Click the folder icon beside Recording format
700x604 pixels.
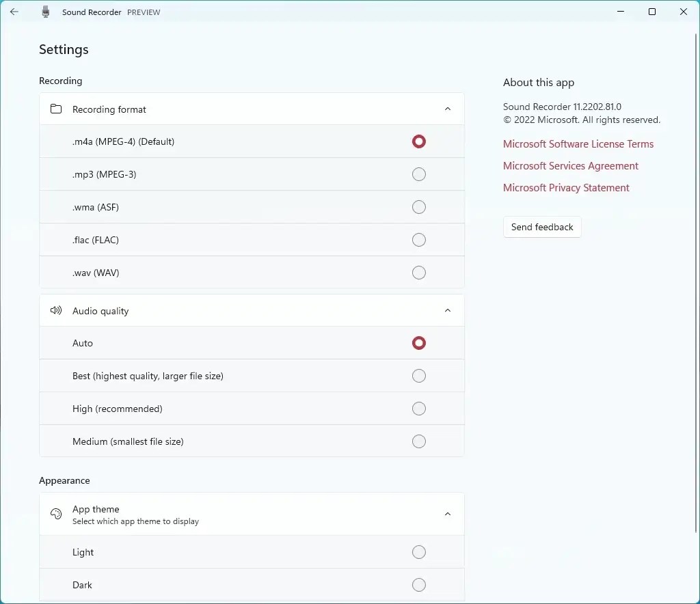[x=56, y=109]
